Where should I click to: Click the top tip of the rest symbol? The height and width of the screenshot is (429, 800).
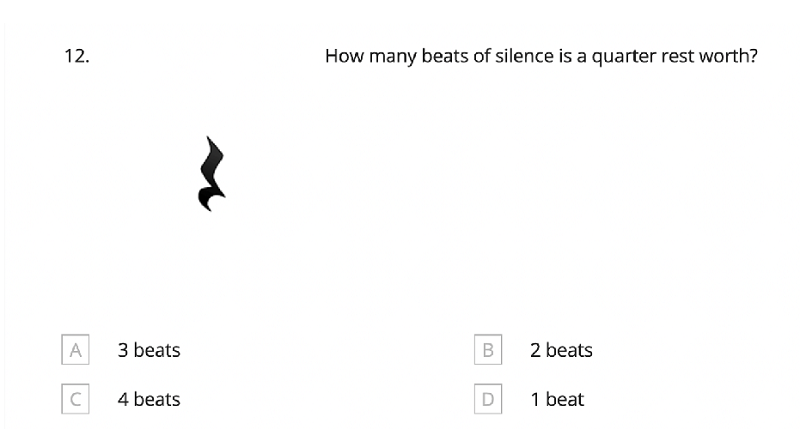[208, 137]
